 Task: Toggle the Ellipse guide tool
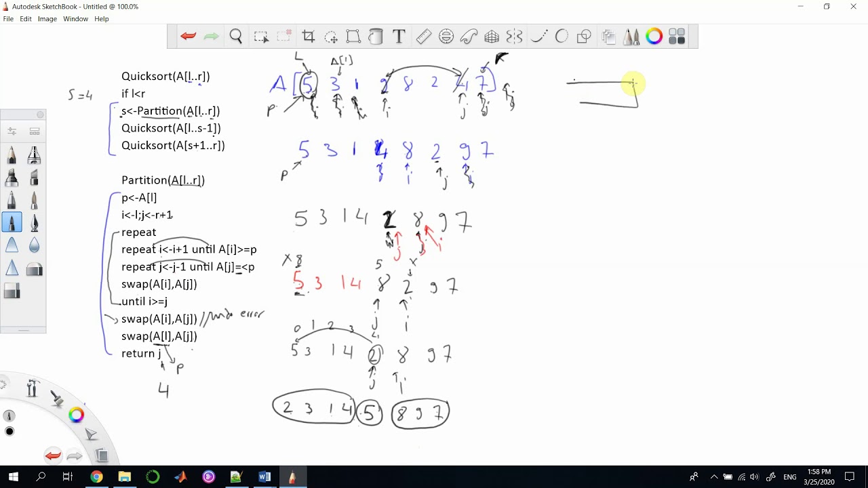446,37
